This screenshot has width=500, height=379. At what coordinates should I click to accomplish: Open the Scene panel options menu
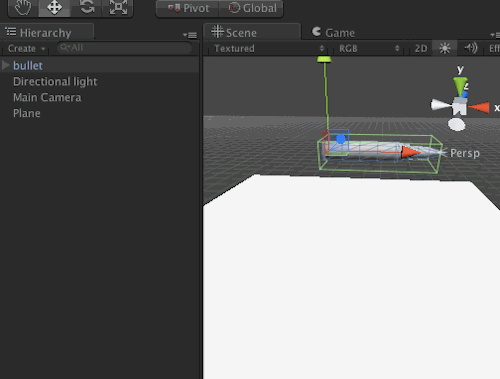click(x=496, y=35)
